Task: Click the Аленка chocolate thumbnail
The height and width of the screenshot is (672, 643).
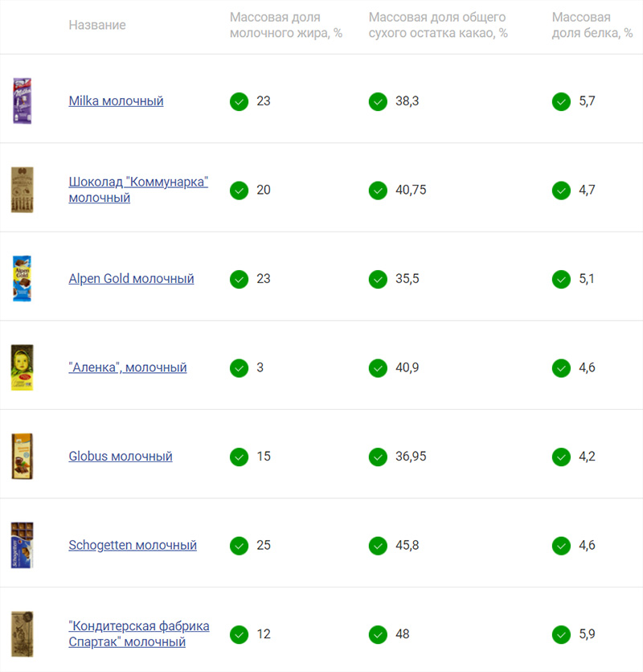Action: pyautogui.click(x=23, y=367)
